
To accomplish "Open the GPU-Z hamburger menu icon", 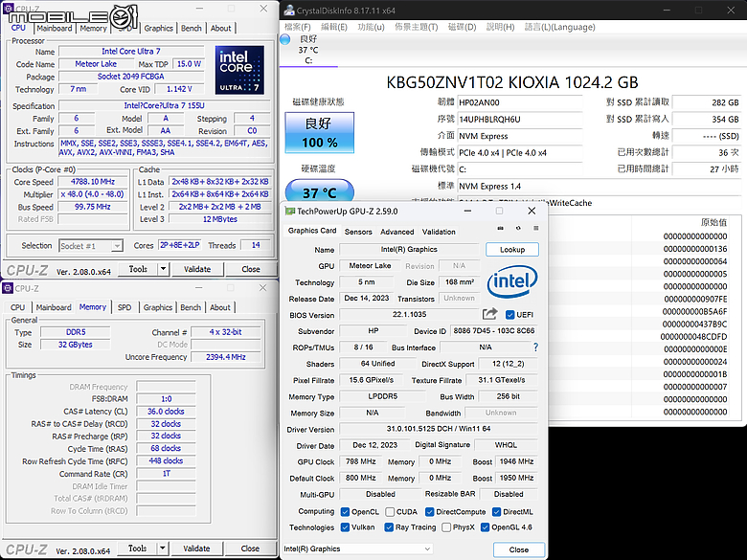I will (536, 229).
